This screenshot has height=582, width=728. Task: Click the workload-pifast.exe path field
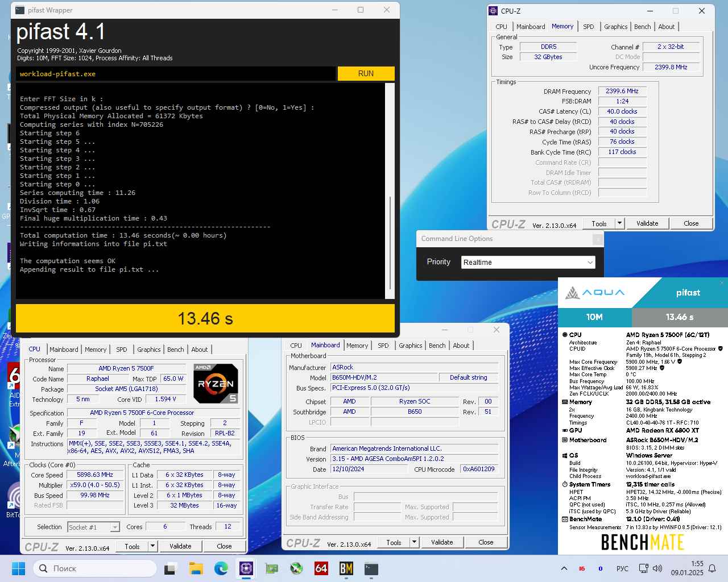175,74
